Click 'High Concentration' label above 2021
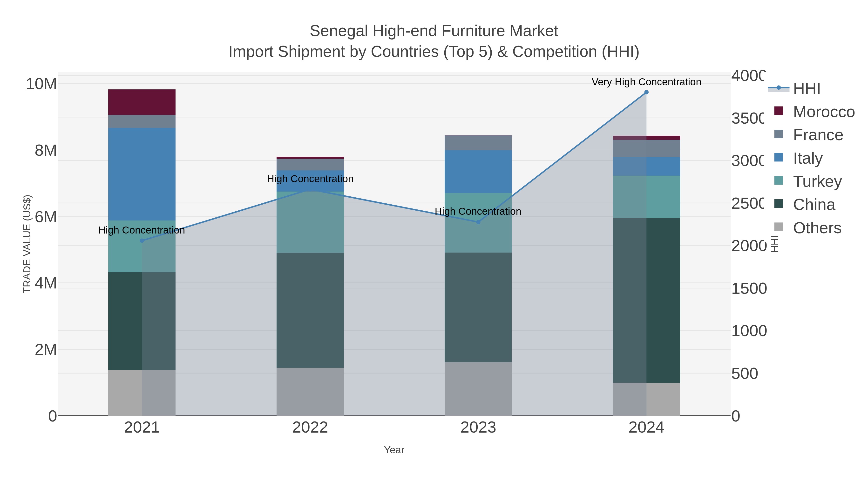The height and width of the screenshot is (488, 868). 142,230
